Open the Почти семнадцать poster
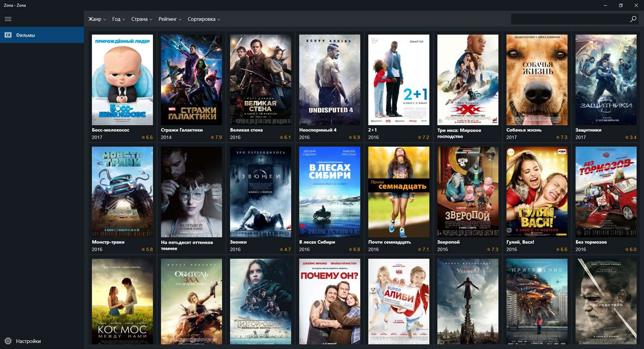Viewport: 644px width, 349px height. pos(399,192)
